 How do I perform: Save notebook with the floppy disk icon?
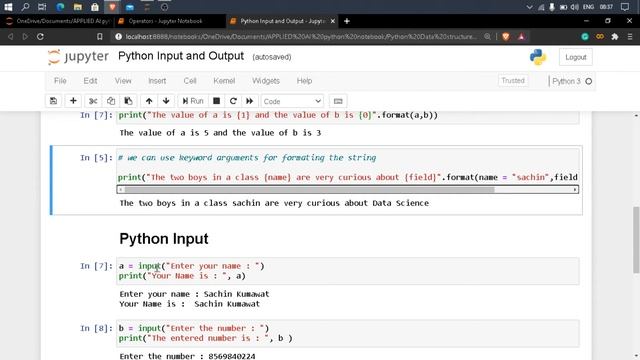(53, 101)
